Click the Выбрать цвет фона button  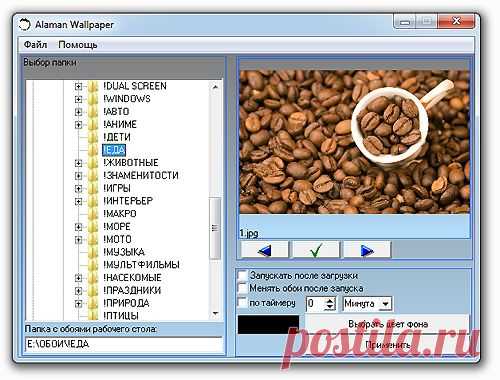pos(387,324)
